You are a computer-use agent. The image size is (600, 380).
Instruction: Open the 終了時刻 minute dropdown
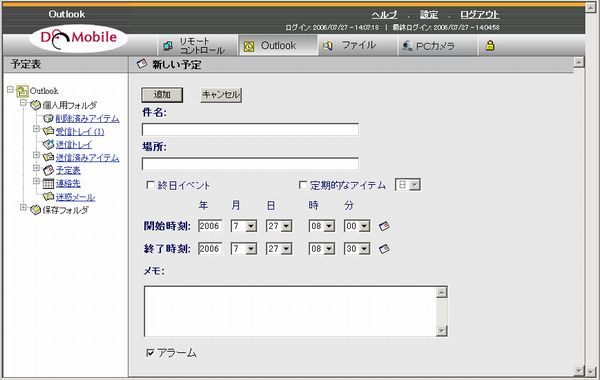[x=357, y=249]
